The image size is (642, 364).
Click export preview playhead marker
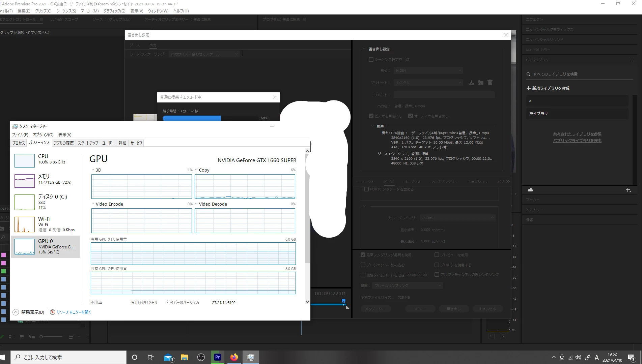[343, 301]
